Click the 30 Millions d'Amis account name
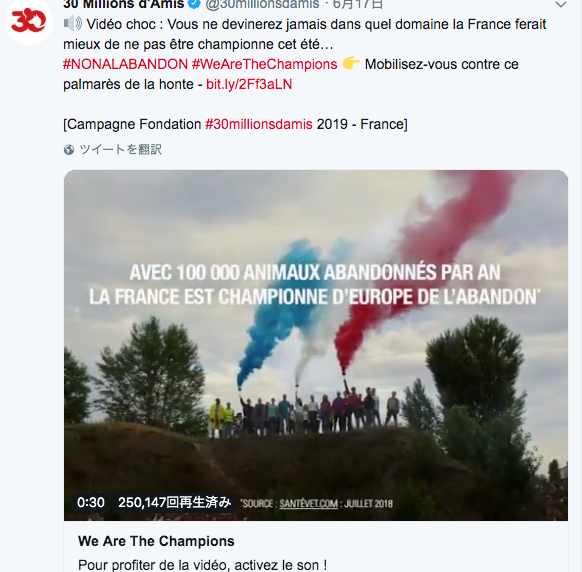This screenshot has width=582, height=572. 124,4
